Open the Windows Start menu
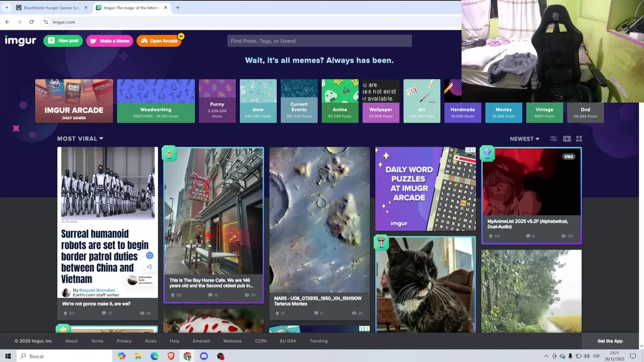644x362 pixels. (8, 356)
